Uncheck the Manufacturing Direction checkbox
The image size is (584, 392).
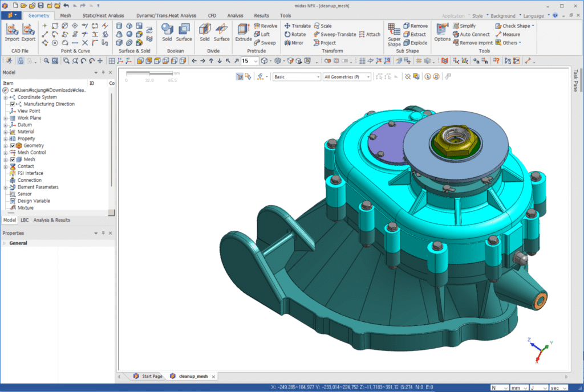[13, 104]
